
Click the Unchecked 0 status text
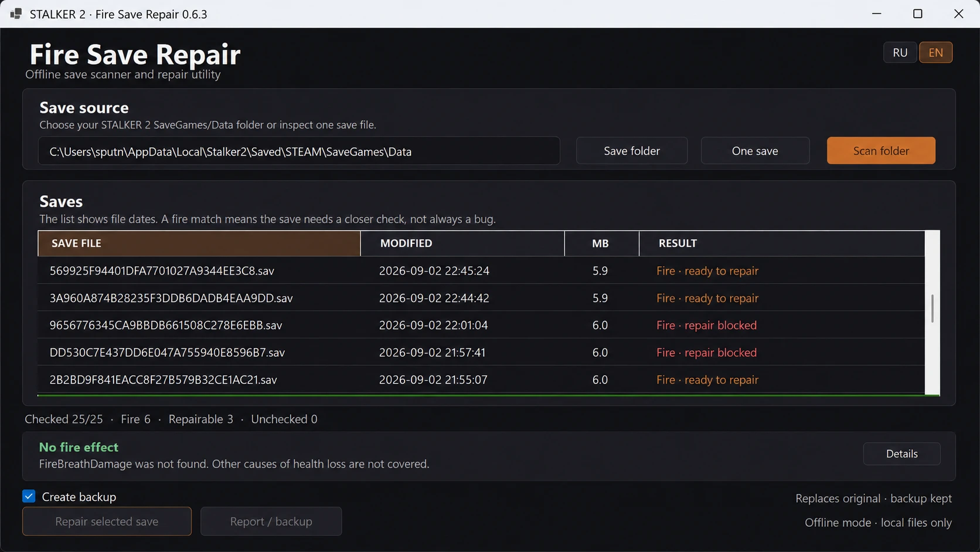(284, 419)
